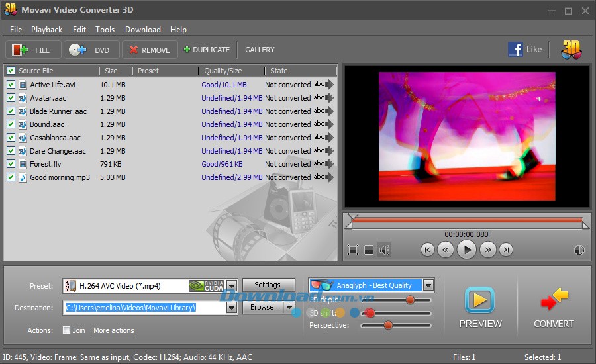This screenshot has height=364, width=596.
Task: Uncheck the Blade Runner.aac checkbox
Action: (x=11, y=111)
